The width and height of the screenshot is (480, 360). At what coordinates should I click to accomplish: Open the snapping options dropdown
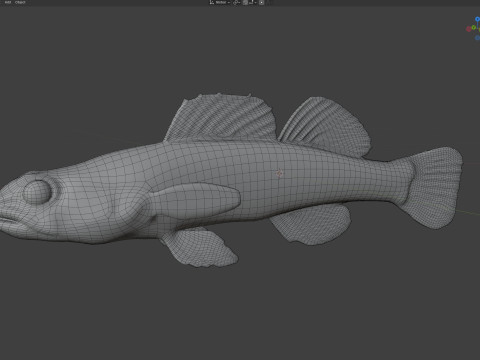(x=252, y=2)
